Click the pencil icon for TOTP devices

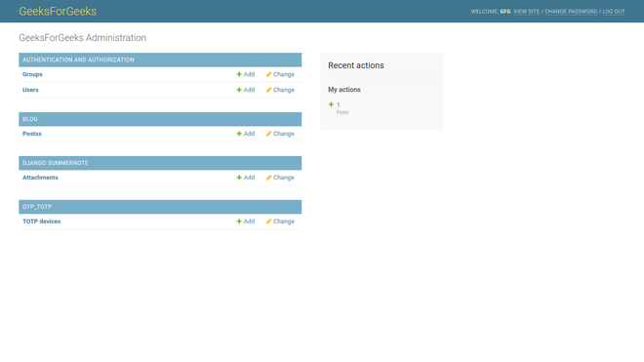tap(268, 221)
